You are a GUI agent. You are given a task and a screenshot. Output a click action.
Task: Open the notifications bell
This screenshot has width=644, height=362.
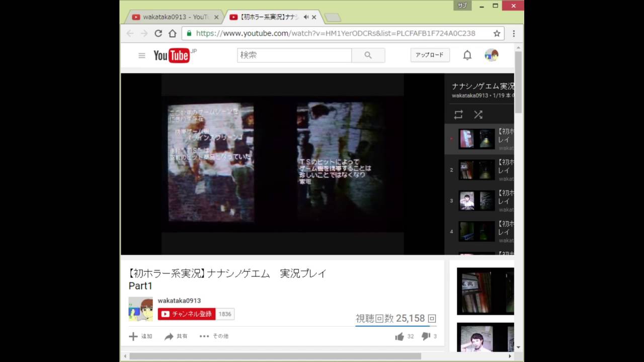(x=467, y=55)
